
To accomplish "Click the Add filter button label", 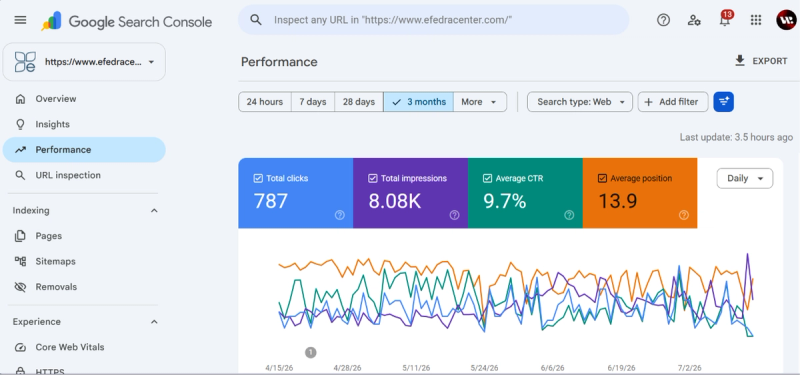I will coord(679,102).
